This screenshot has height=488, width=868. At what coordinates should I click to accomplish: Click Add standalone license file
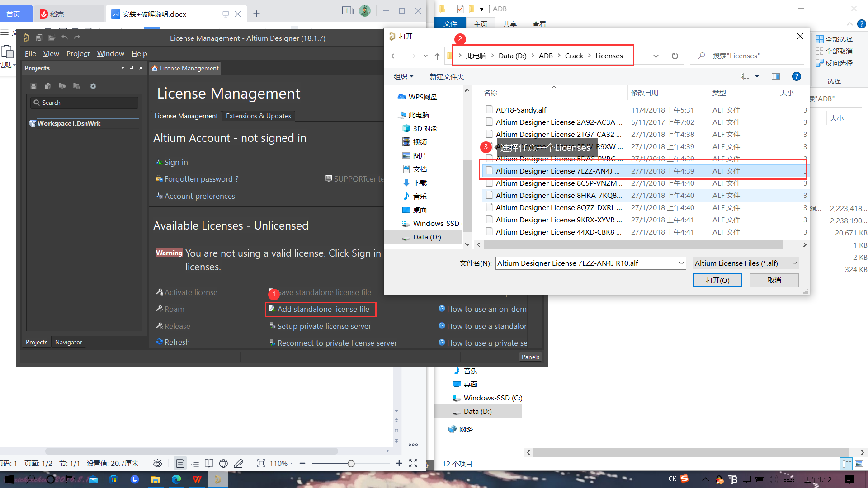tap(323, 309)
